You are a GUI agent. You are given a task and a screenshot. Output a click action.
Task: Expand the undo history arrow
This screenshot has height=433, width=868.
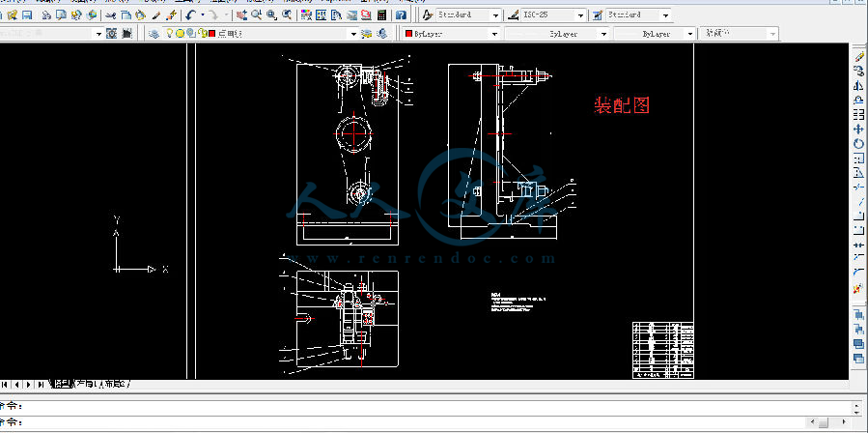pos(203,14)
